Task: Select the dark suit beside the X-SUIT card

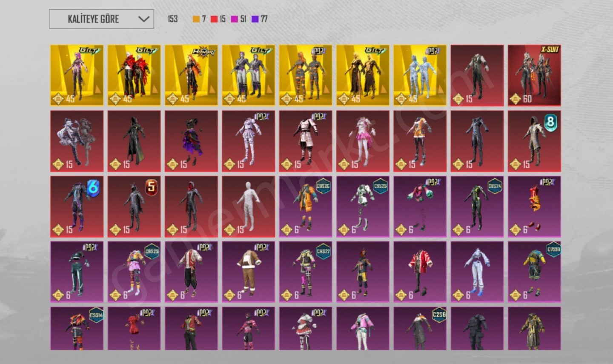Action: tap(477, 75)
